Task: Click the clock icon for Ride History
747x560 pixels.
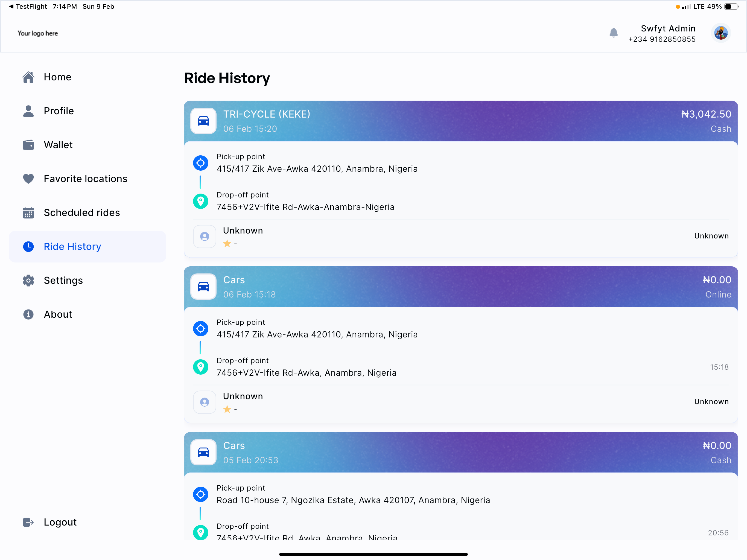Action: click(x=28, y=247)
